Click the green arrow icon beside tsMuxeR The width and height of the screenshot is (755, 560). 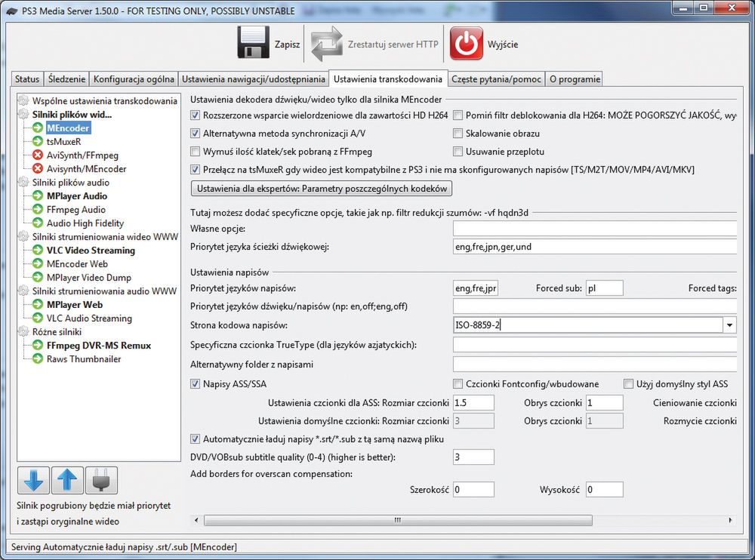click(38, 141)
